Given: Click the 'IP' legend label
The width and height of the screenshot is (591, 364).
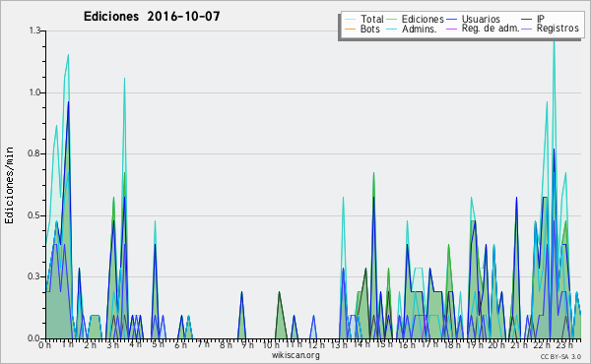Looking at the screenshot, I should [541, 19].
